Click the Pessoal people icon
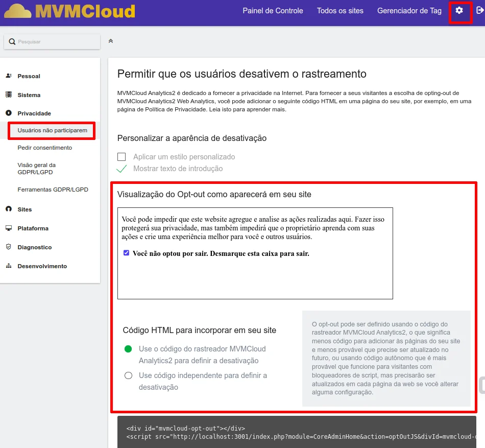Screen dimensions: 485x448 [9, 76]
